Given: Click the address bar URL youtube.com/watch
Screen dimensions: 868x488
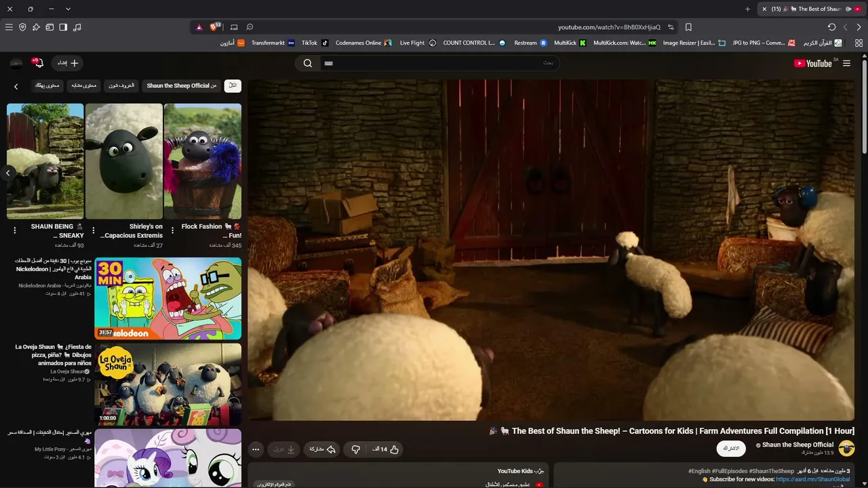Looking at the screenshot, I should point(609,27).
